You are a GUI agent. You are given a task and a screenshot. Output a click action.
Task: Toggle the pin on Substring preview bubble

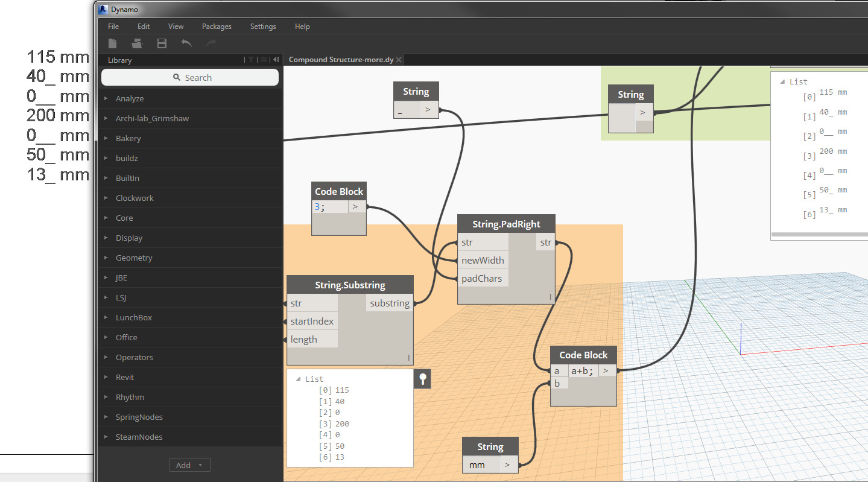pyautogui.click(x=423, y=379)
